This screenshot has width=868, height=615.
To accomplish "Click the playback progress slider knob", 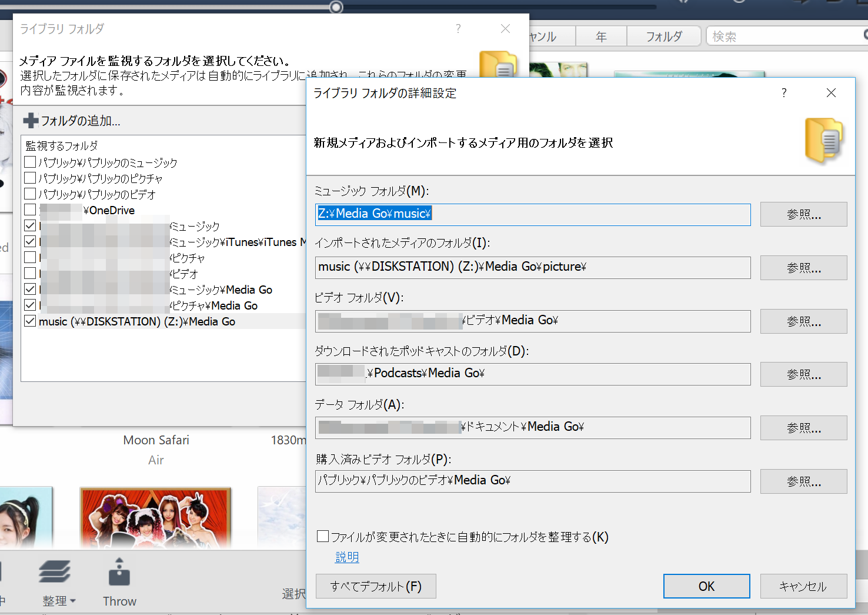I will (336, 7).
